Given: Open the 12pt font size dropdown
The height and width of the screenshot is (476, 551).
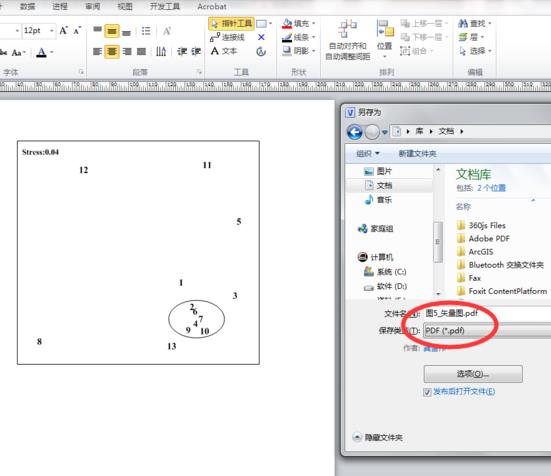Looking at the screenshot, I should 51,31.
